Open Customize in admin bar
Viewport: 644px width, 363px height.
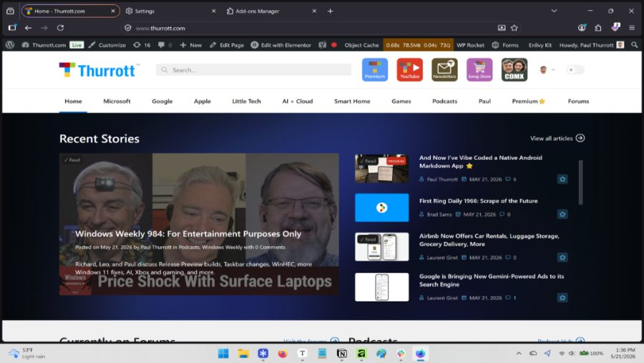(107, 45)
